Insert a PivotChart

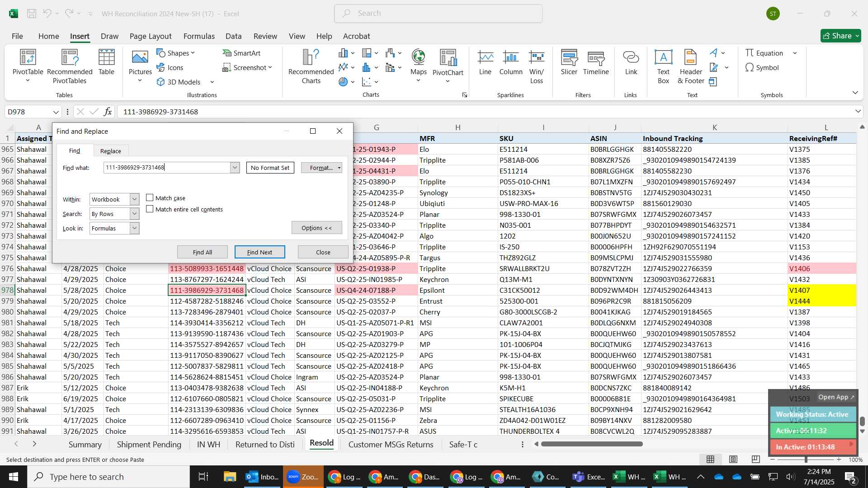[x=448, y=66]
